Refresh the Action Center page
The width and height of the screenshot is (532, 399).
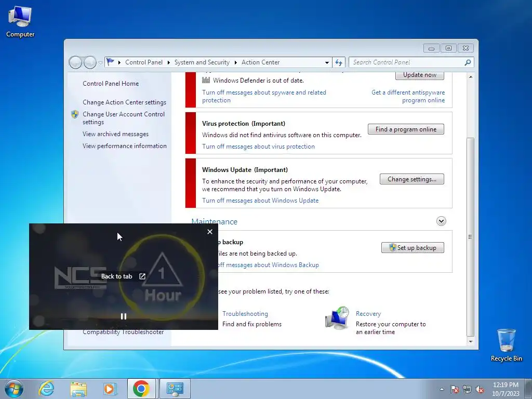tap(339, 62)
